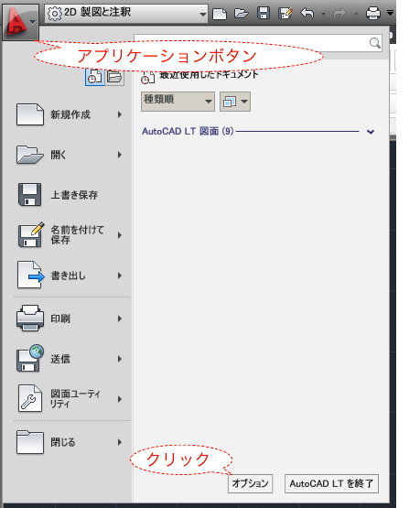The height and width of the screenshot is (508, 420).
Task: Click the red AutoCAD application button
Action: 20,22
